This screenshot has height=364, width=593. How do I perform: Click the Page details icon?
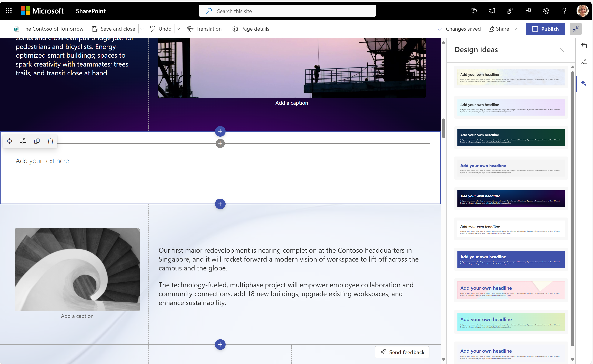pos(235,28)
